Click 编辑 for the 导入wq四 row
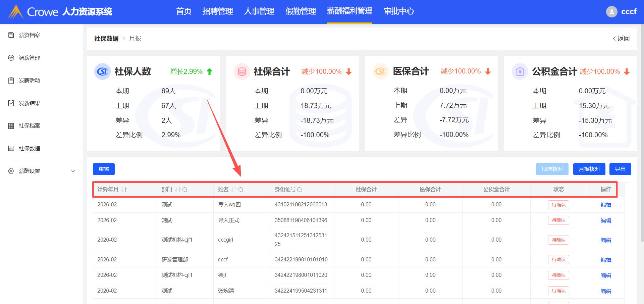 [605, 205]
